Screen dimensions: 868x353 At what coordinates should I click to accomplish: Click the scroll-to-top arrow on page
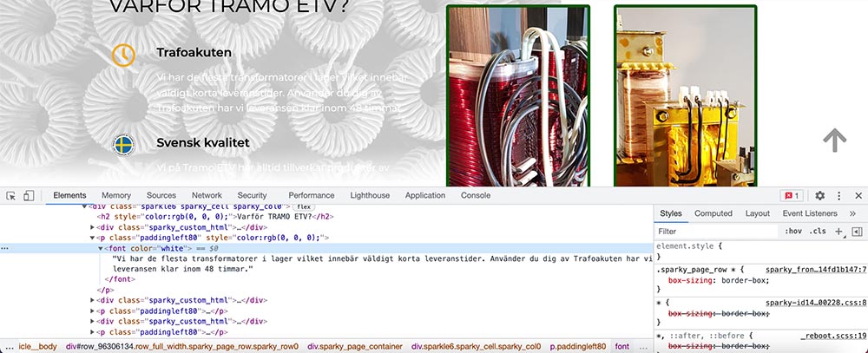[x=835, y=140]
